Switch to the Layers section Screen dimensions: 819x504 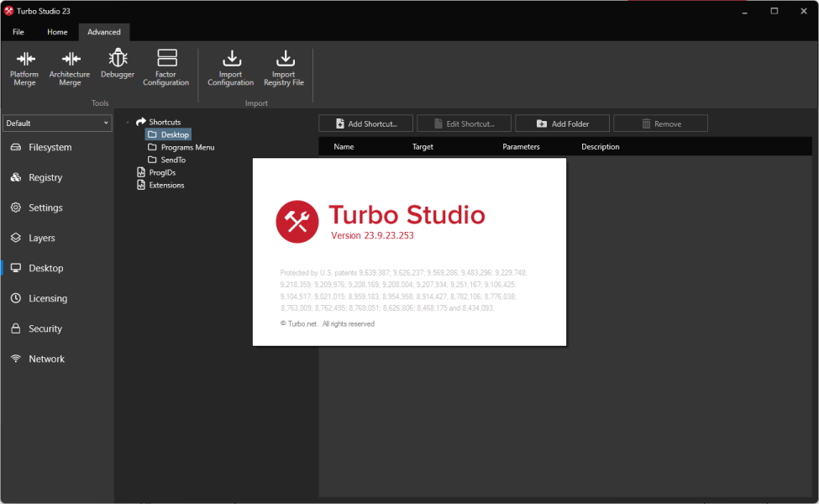pyautogui.click(x=57, y=239)
